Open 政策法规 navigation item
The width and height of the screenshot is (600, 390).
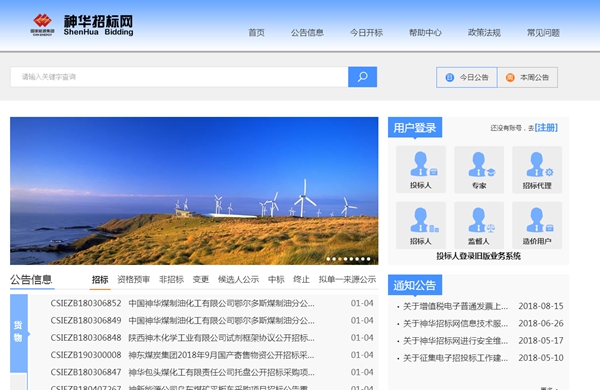point(484,33)
